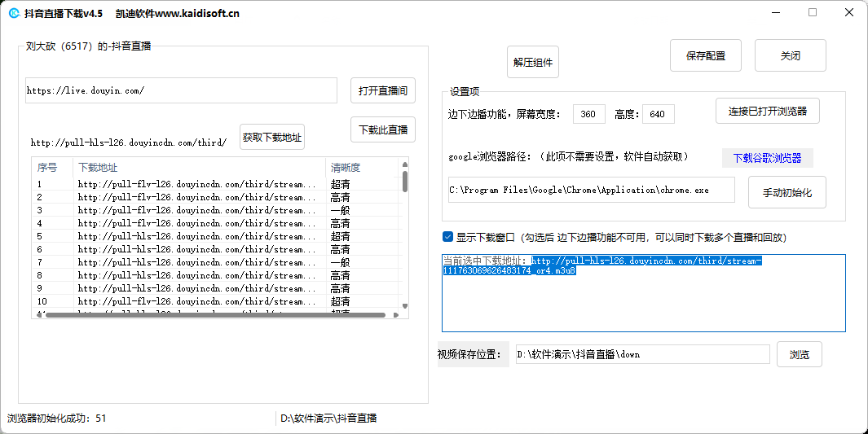
Task: Click the list's vertical scrollbar thumb
Action: (405, 182)
